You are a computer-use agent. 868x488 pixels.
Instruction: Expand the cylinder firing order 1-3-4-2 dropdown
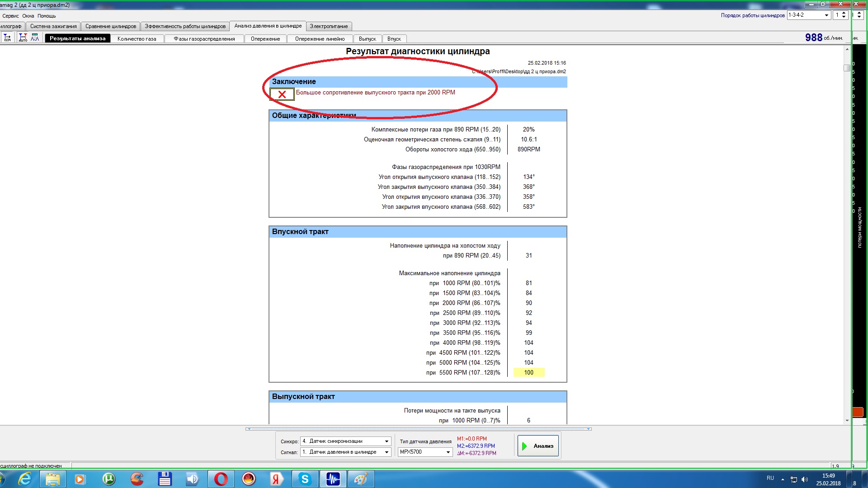(826, 15)
